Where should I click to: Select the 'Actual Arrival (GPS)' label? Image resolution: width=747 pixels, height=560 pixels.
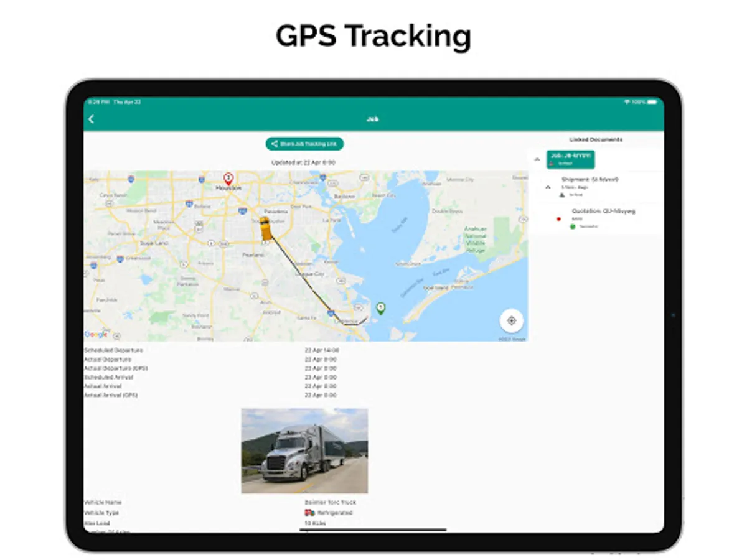click(x=111, y=395)
